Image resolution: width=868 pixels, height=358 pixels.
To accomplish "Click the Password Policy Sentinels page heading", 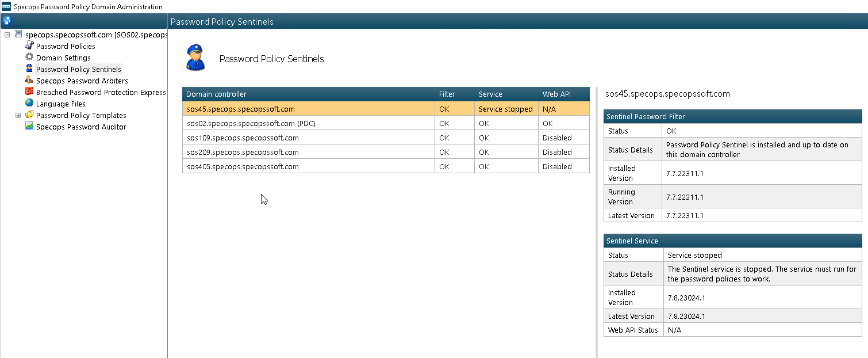I will pos(272,59).
